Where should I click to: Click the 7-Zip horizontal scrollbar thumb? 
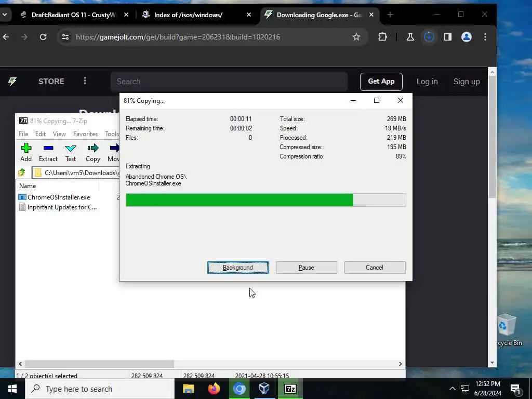coord(99,364)
